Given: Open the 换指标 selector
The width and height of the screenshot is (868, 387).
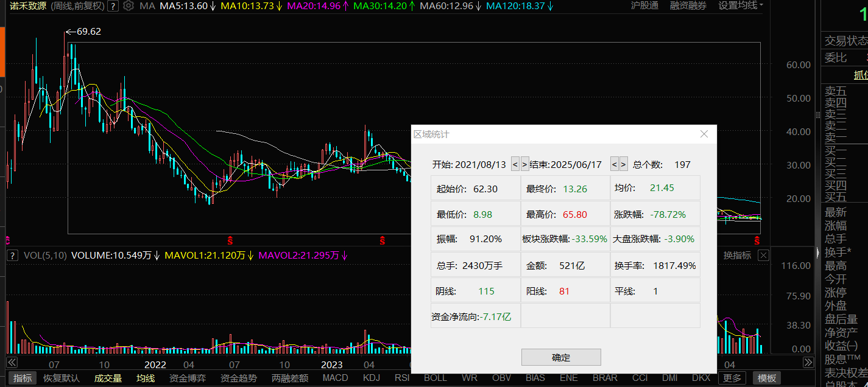Looking at the screenshot, I should tap(738, 256).
